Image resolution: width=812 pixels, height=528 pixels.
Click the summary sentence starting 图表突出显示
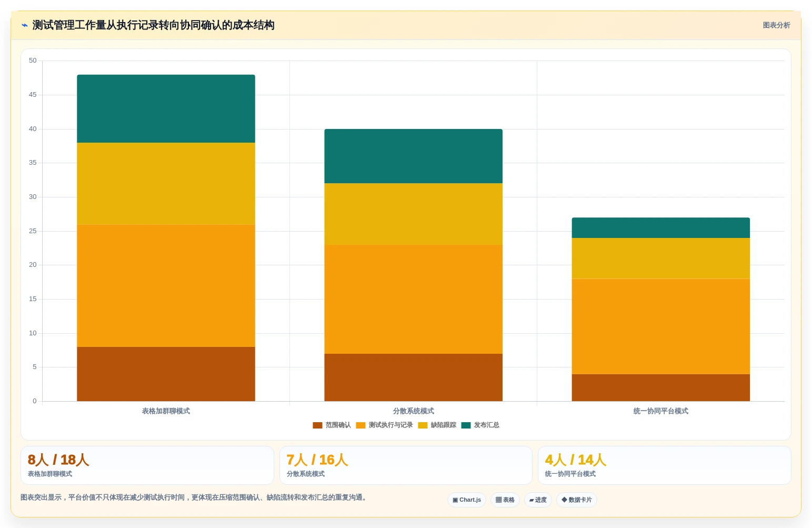pos(194,497)
